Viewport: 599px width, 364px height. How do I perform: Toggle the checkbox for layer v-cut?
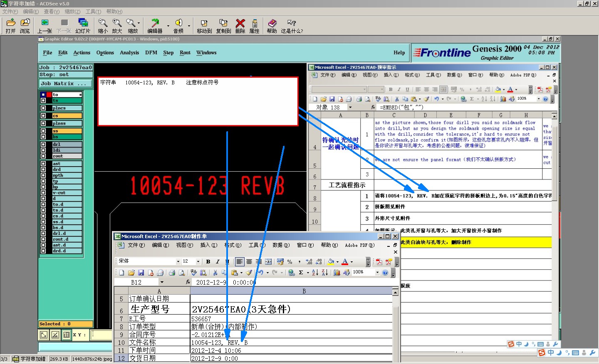click(x=43, y=193)
